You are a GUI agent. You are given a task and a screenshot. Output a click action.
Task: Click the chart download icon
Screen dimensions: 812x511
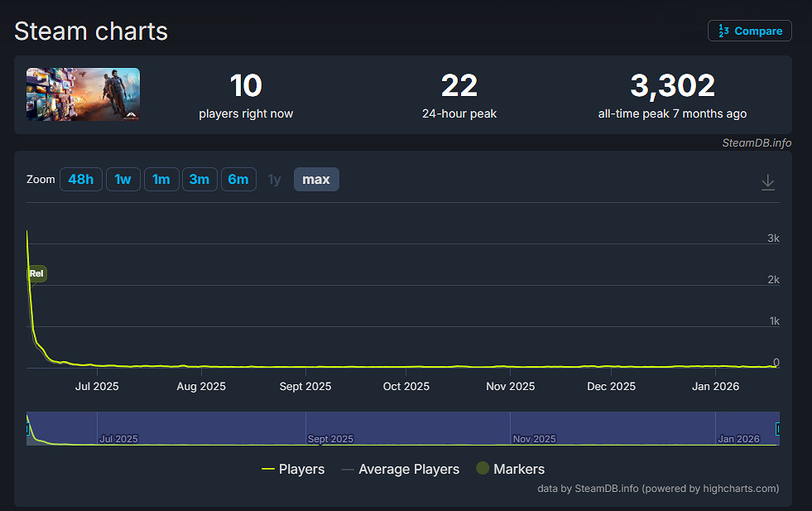[767, 181]
